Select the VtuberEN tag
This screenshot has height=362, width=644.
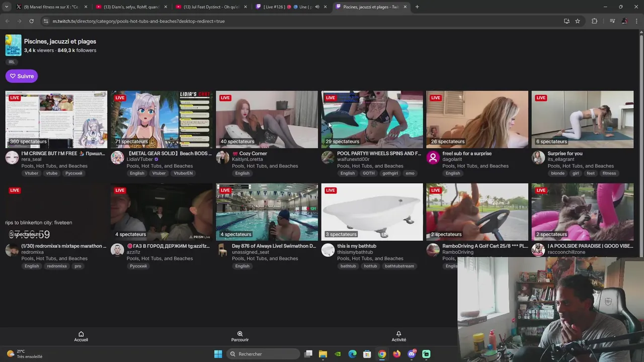[183, 173]
